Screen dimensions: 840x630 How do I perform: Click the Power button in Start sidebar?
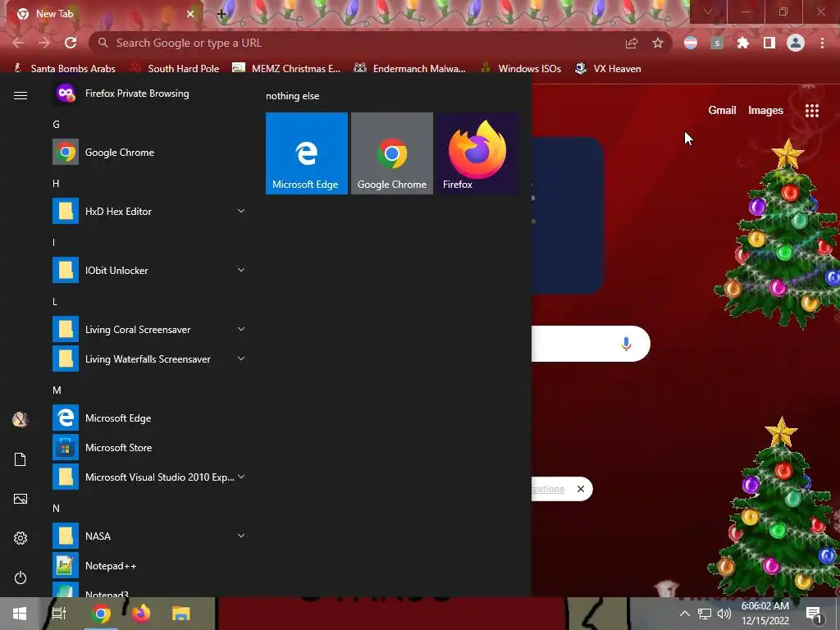pyautogui.click(x=21, y=577)
